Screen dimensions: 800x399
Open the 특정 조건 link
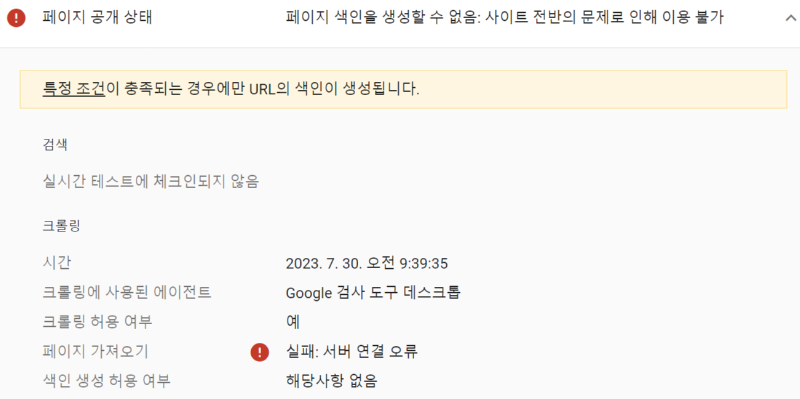pos(73,89)
